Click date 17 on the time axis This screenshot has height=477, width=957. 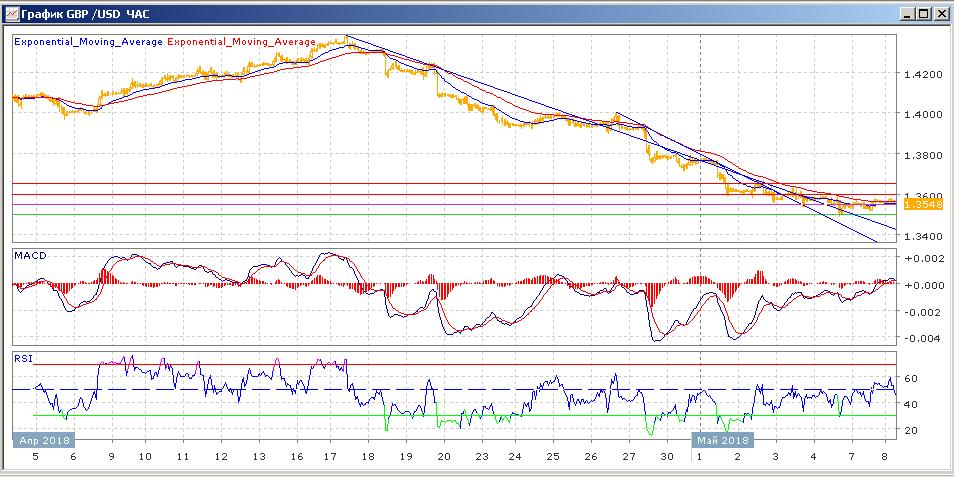point(332,456)
